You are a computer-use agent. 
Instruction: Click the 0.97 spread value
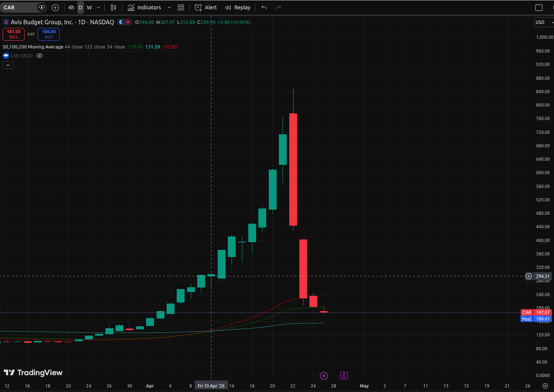point(31,34)
